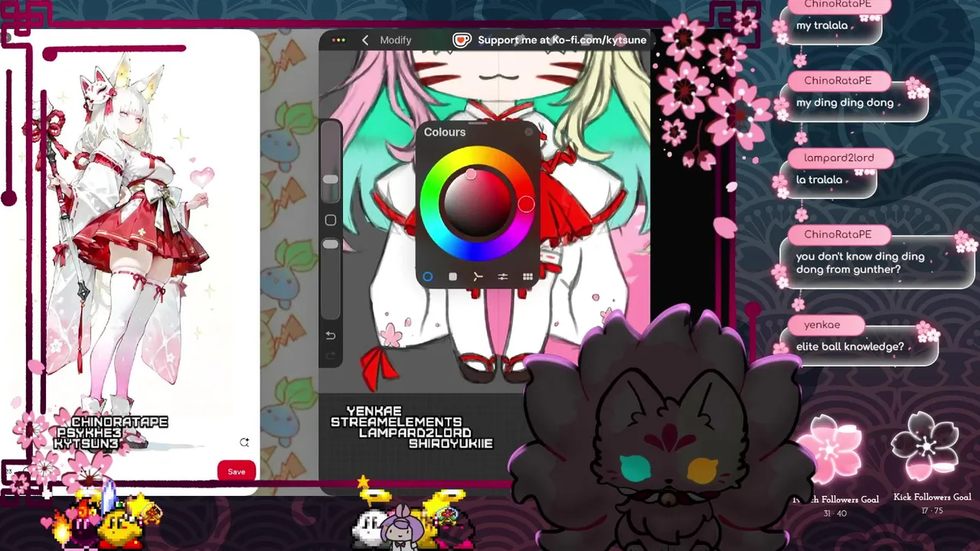Open the Harmony colour tab

click(478, 276)
